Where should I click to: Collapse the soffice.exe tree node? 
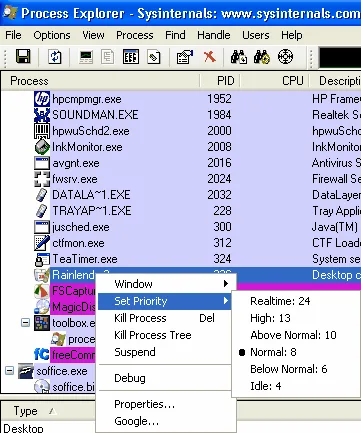9,371
